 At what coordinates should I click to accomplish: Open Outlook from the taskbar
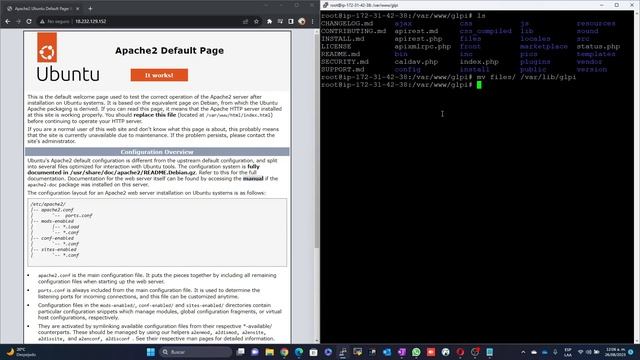(x=387, y=352)
